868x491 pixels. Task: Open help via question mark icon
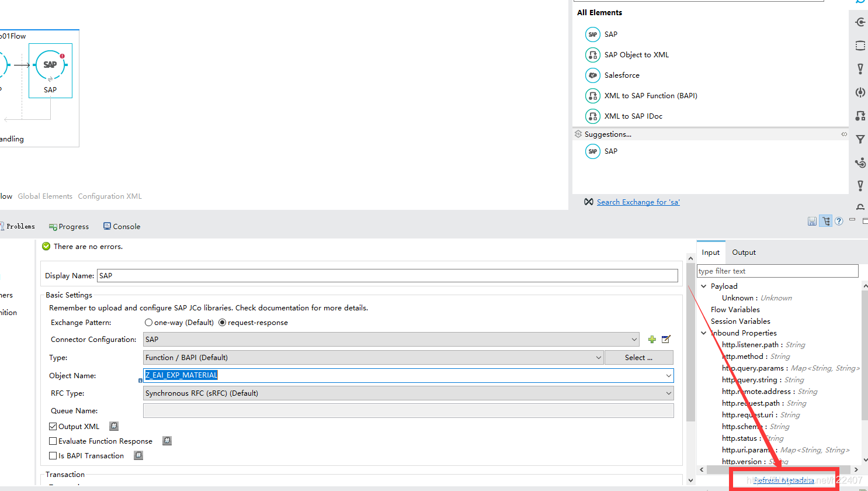[839, 221]
